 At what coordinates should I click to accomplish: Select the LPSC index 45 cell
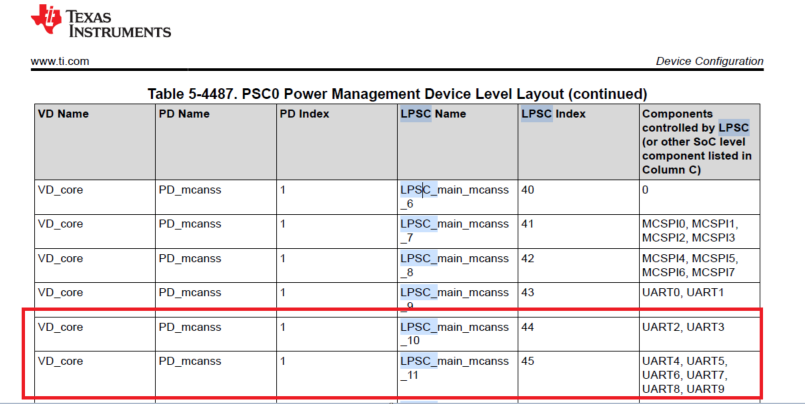tap(530, 361)
